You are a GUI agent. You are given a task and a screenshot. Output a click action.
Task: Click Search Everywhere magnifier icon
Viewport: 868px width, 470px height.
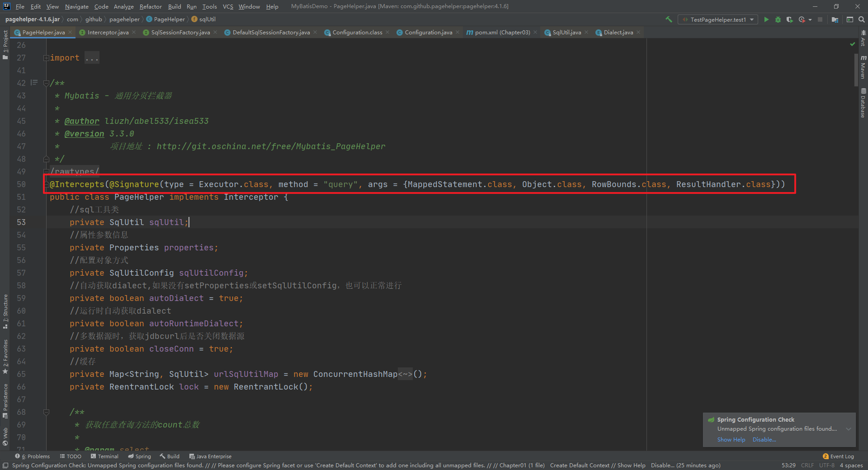click(862, 19)
